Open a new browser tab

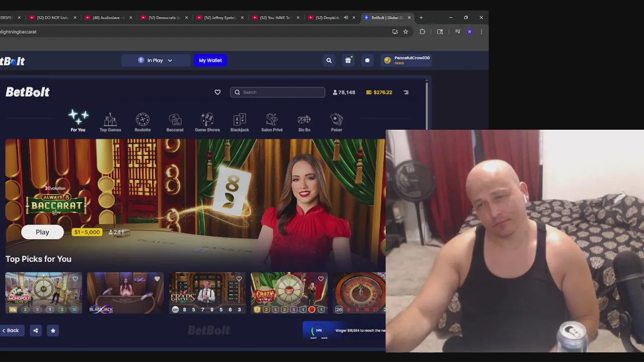(421, 18)
